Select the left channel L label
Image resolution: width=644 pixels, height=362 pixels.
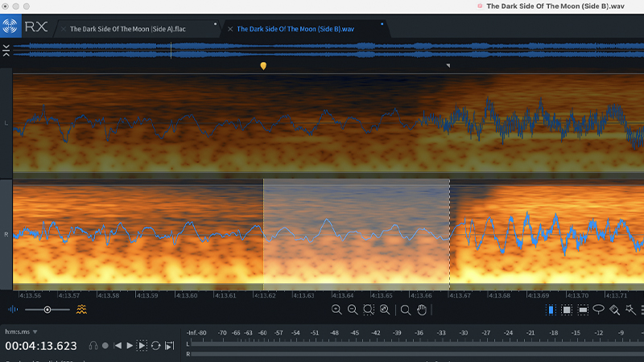point(6,123)
